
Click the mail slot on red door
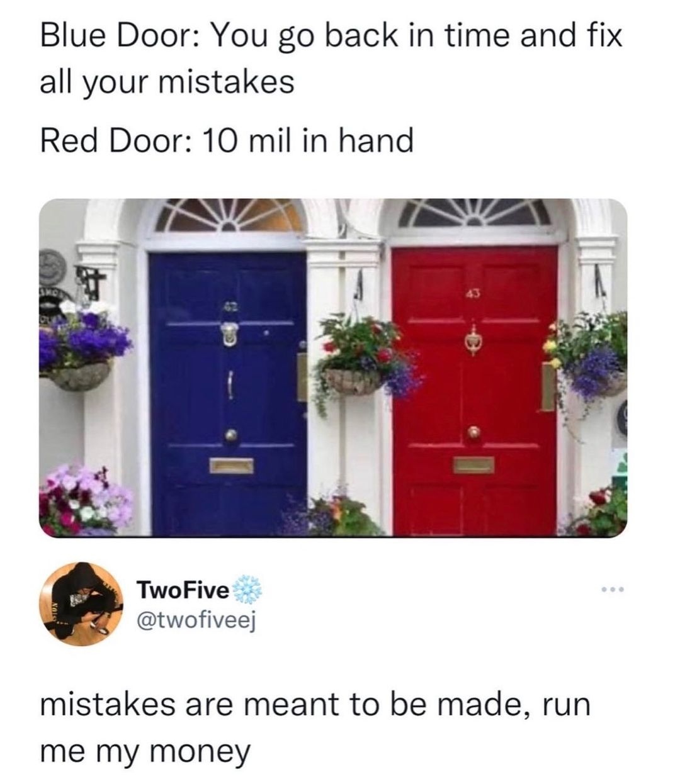pos(473,465)
